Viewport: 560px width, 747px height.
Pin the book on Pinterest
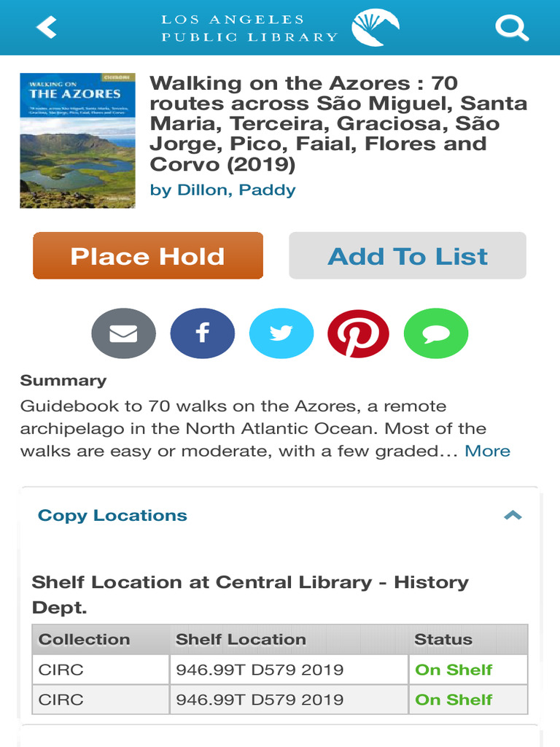(x=358, y=333)
